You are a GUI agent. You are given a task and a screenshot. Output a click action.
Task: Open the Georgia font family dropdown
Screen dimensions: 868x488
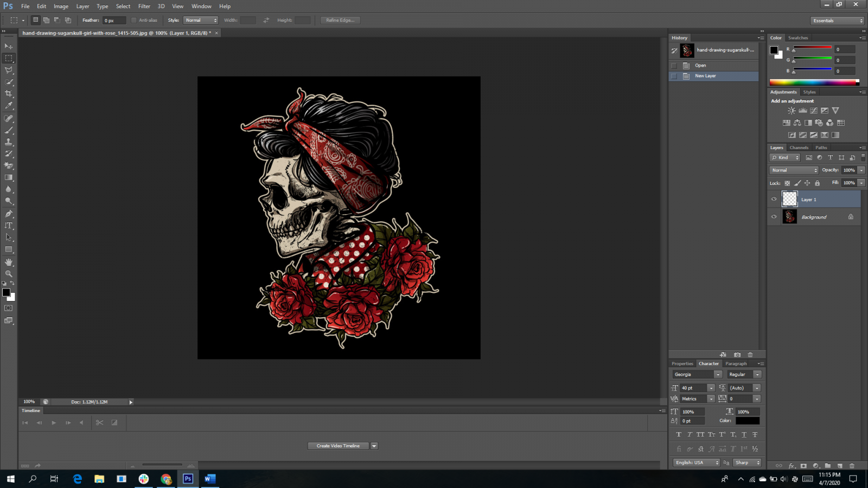(697, 375)
